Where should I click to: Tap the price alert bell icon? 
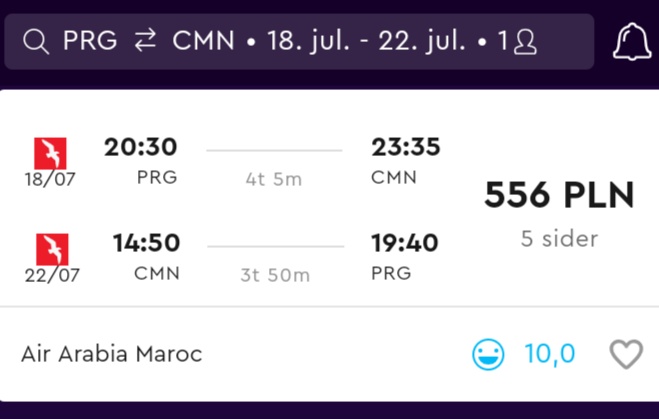point(632,42)
